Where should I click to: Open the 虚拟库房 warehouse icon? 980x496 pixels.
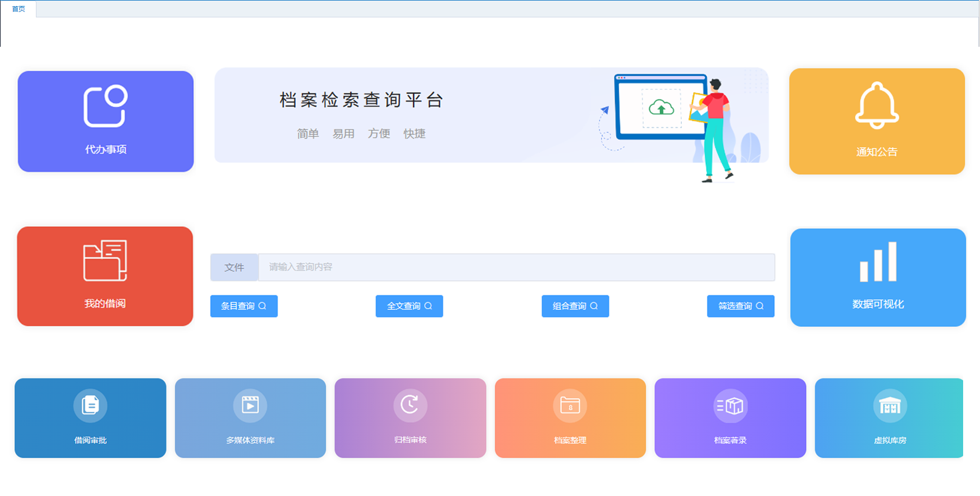click(x=890, y=406)
